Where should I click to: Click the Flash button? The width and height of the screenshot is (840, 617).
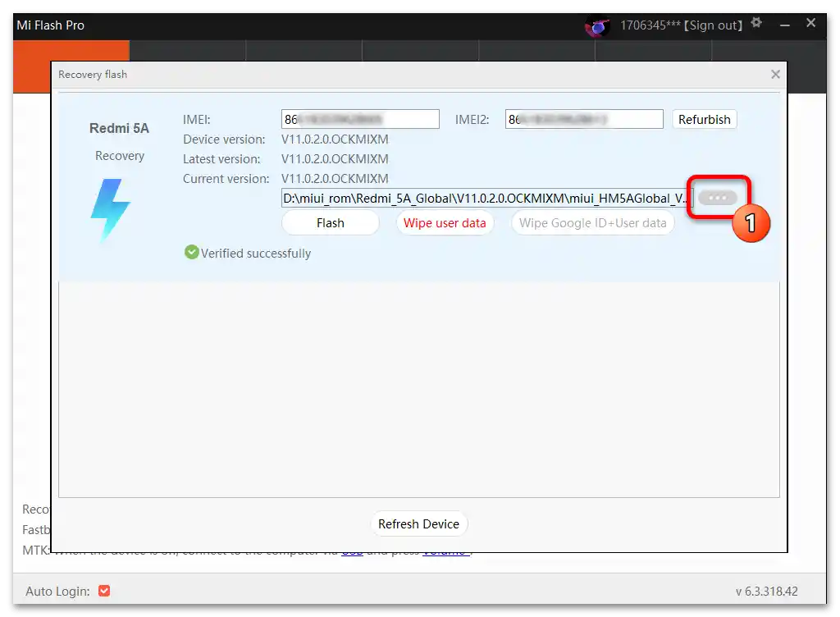[330, 223]
